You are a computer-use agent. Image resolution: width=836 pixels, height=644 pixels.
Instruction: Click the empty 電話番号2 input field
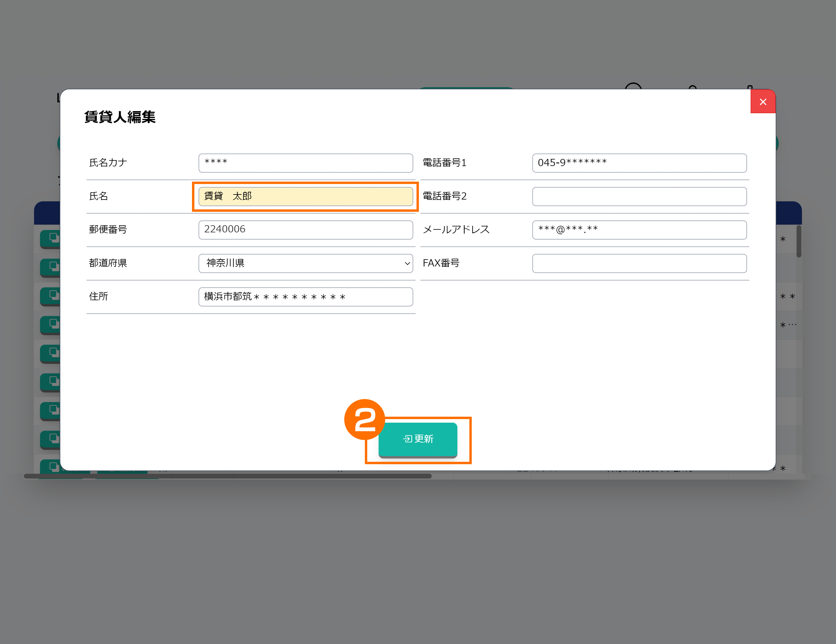click(x=639, y=197)
